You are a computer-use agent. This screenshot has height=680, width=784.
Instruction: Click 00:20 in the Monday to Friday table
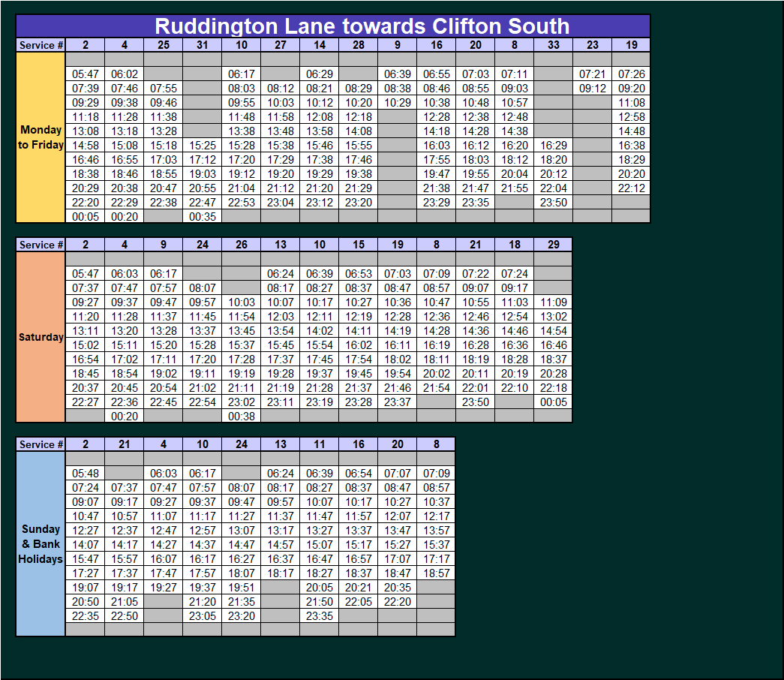125,217
